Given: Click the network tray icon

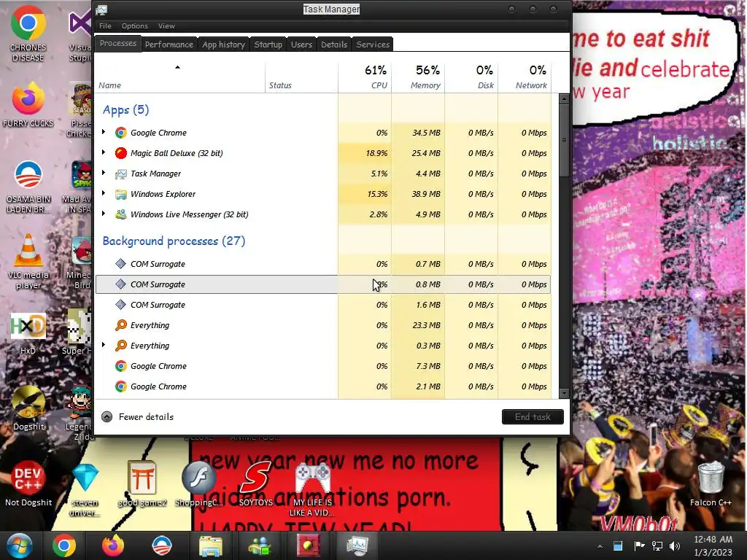Looking at the screenshot, I should tap(657, 545).
